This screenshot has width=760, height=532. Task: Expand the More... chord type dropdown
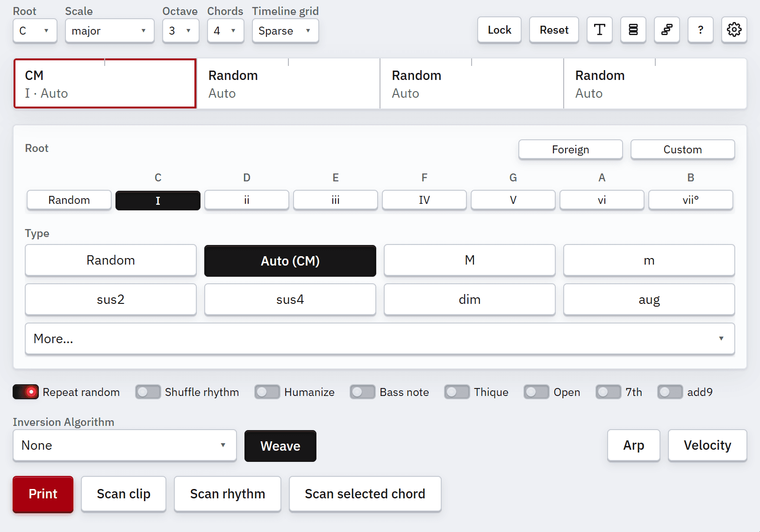(380, 338)
